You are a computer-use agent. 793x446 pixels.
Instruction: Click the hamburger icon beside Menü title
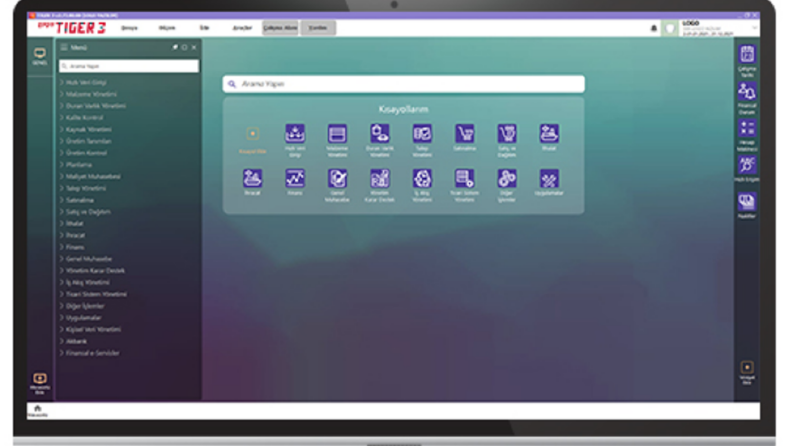(x=64, y=47)
